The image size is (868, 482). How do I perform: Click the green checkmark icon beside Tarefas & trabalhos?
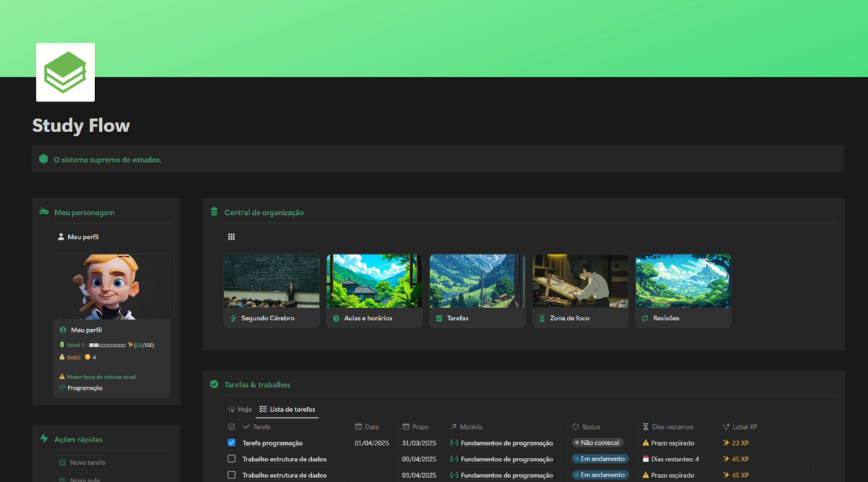click(214, 384)
